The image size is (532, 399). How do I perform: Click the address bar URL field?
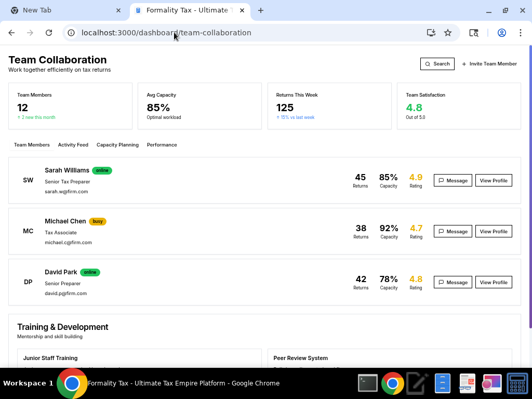click(x=249, y=33)
